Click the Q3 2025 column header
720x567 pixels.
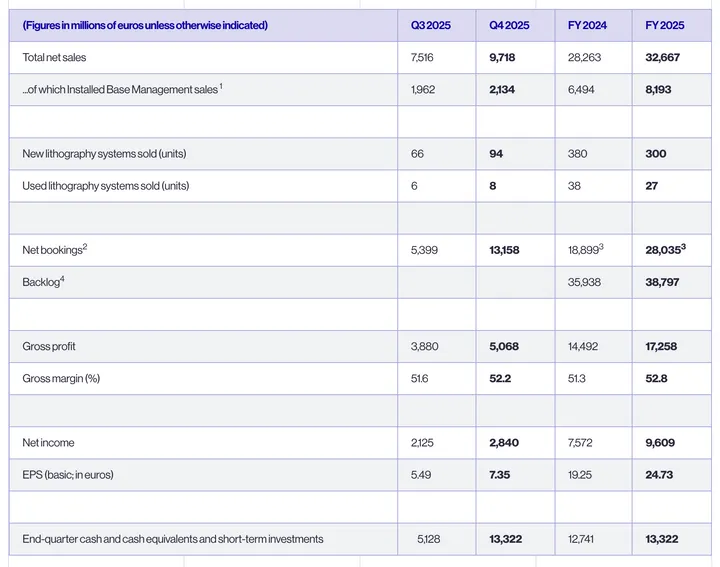tap(430, 25)
